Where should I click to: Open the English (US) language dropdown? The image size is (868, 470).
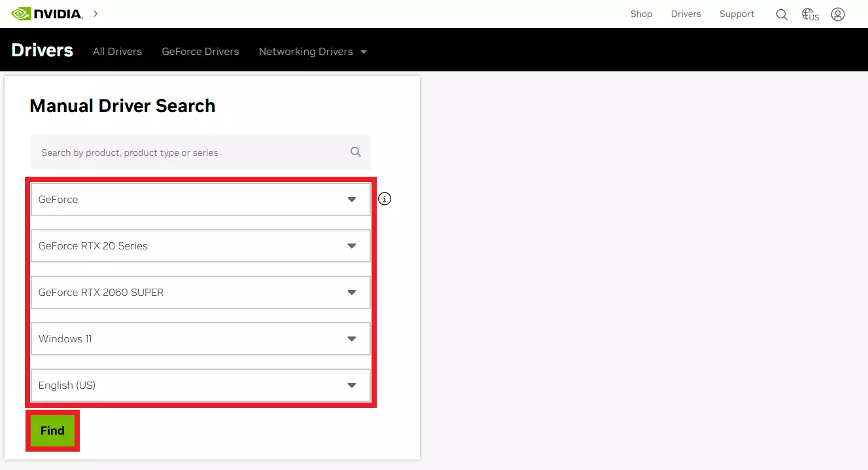(x=200, y=385)
